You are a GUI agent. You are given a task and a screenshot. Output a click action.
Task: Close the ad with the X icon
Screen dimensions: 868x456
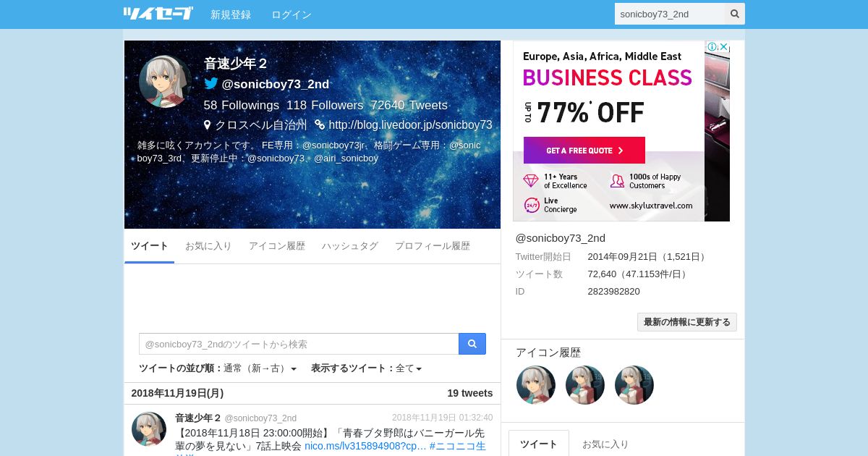pyautogui.click(x=723, y=46)
